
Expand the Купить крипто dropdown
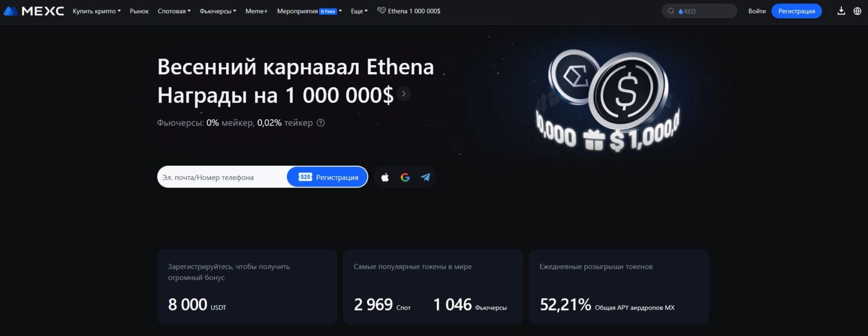coord(97,11)
